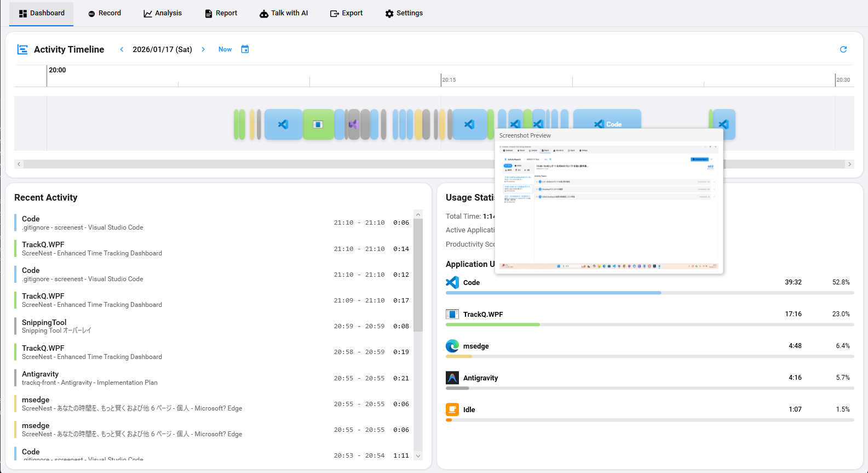Open the calendar date picker icon
The height and width of the screenshot is (473, 868).
[x=245, y=49]
